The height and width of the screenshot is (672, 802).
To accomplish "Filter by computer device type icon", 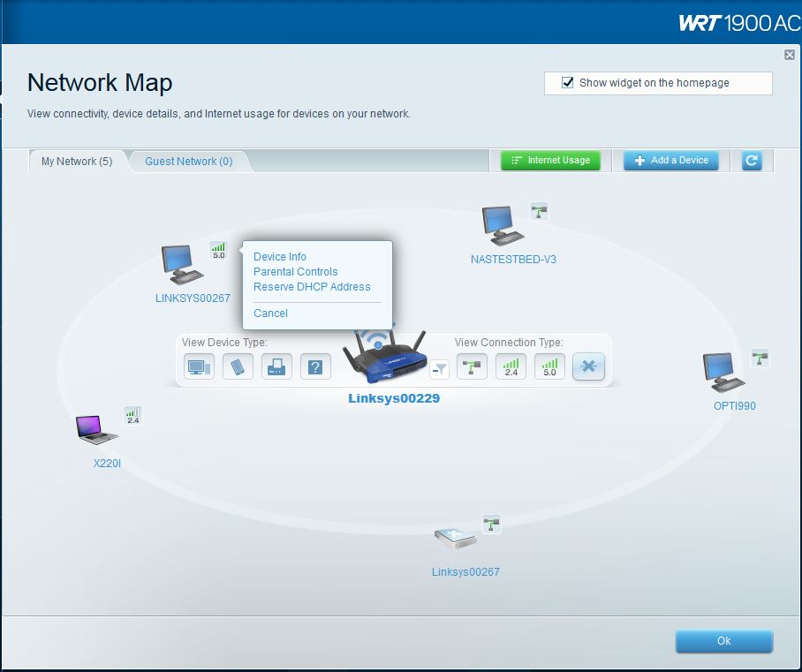I will [199, 366].
